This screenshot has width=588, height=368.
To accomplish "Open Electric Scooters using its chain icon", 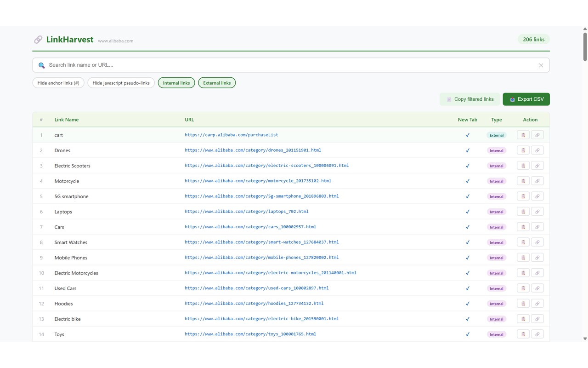I will (x=537, y=166).
